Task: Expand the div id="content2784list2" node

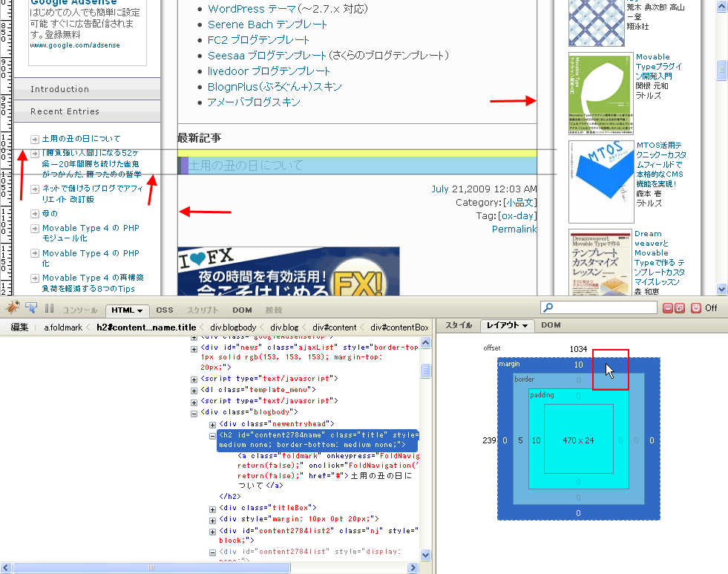Action: click(x=212, y=532)
